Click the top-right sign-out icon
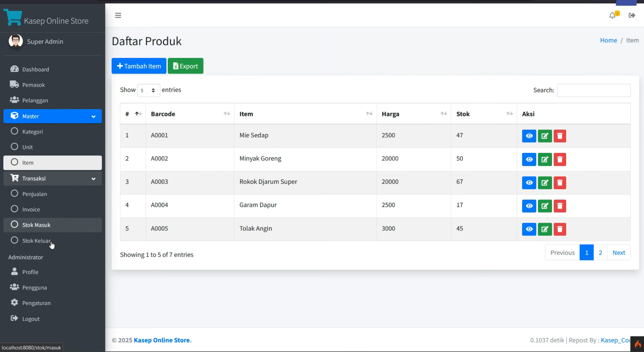This screenshot has height=352, width=644. coord(632,16)
